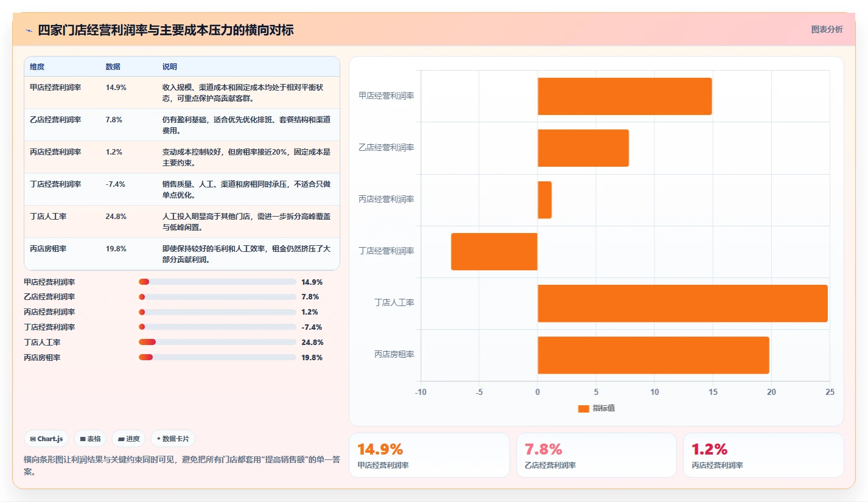Click the 丁店人工率 progress bar
This screenshot has width=868, height=502.
coord(217,342)
